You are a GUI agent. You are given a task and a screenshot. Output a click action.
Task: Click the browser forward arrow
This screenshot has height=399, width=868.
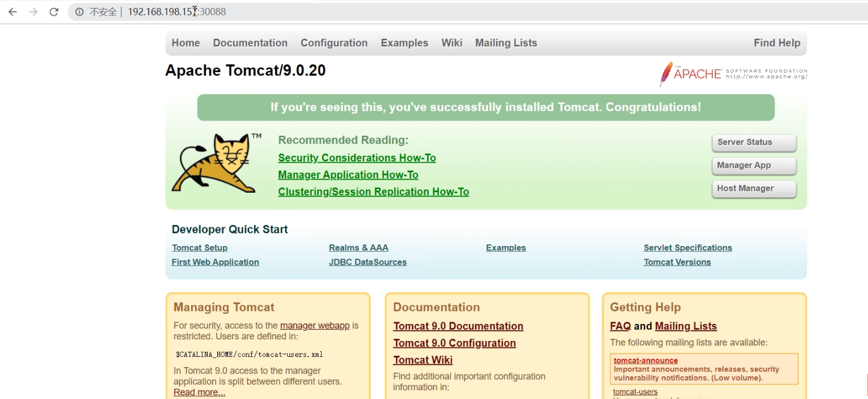(33, 12)
